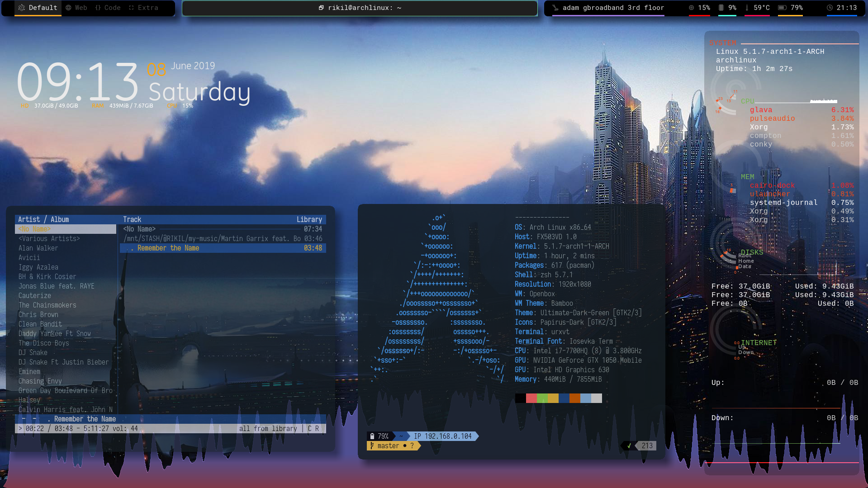The height and width of the screenshot is (488, 868).
Task: Switch to the Default workspace
Action: tap(38, 8)
